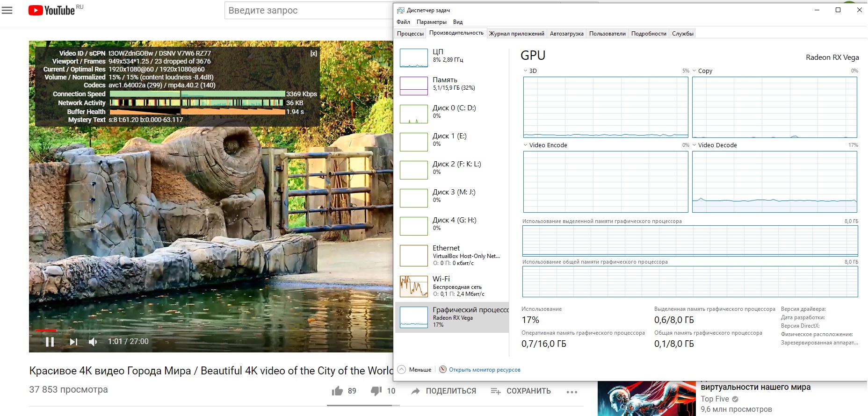The height and width of the screenshot is (416, 868).
Task: Open the Параметры menu
Action: 431,22
